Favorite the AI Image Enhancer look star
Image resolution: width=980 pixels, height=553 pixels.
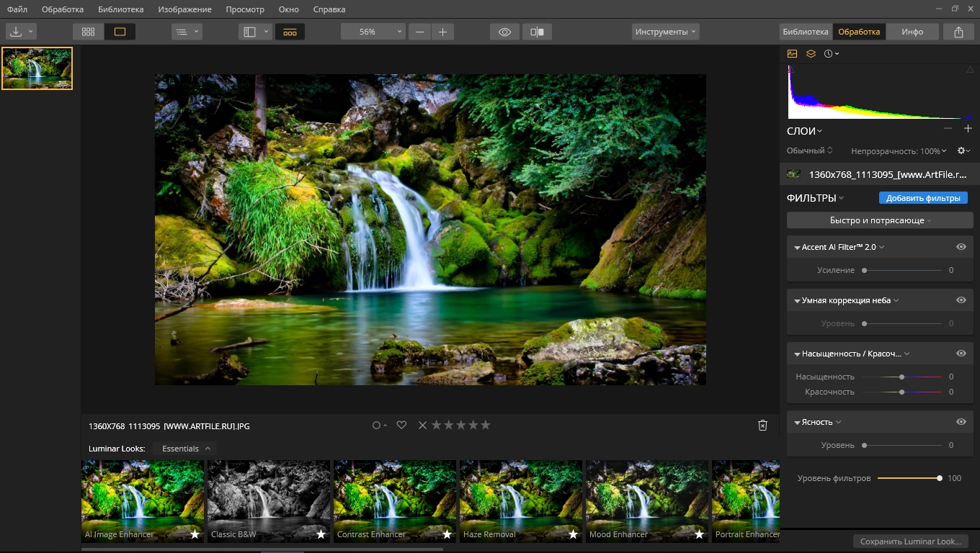[195, 534]
